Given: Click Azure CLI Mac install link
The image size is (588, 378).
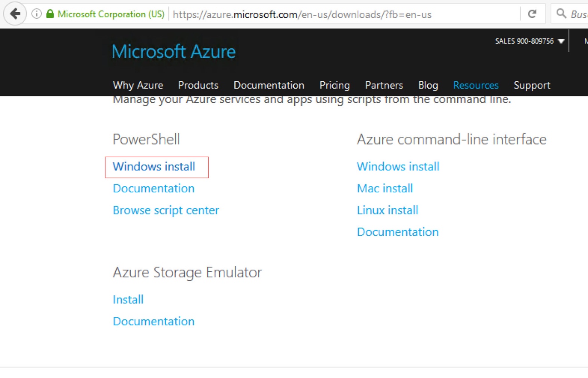Looking at the screenshot, I should point(385,189).
